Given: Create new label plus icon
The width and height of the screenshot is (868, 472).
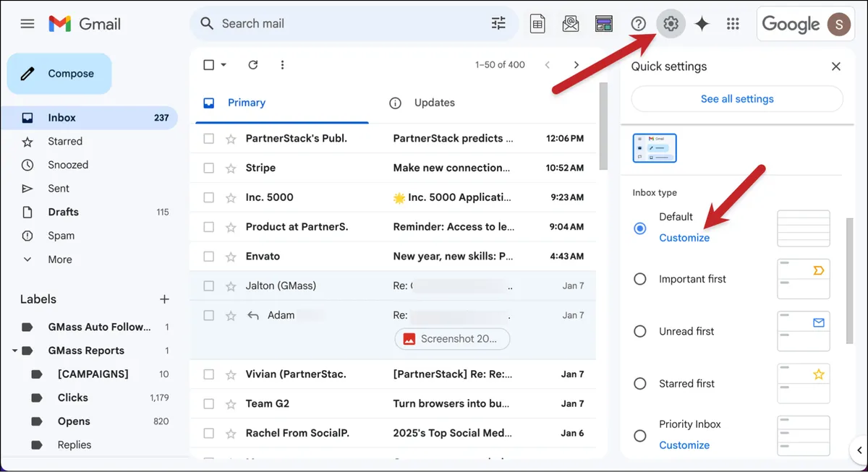Looking at the screenshot, I should coord(164,299).
